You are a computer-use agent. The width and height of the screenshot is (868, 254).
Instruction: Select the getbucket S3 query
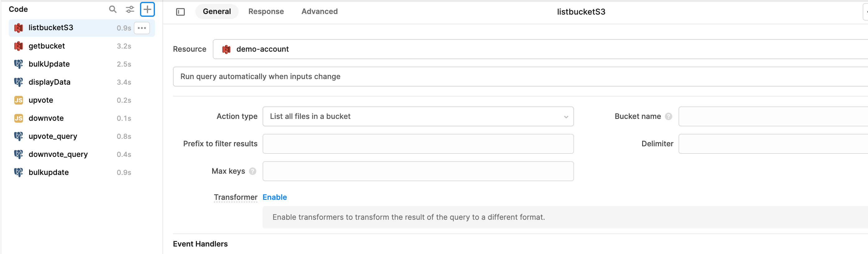tap(47, 46)
